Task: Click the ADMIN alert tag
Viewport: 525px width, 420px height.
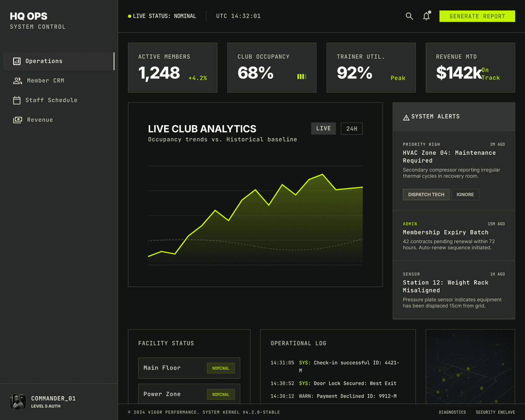Action: pos(410,224)
